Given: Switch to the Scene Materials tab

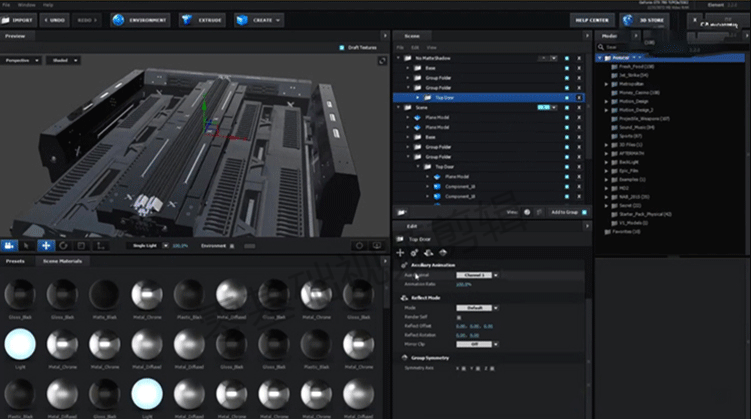Looking at the screenshot, I should point(63,261).
